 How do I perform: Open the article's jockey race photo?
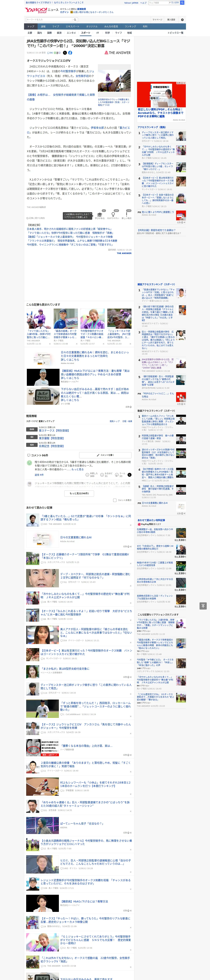pos(114,81)
